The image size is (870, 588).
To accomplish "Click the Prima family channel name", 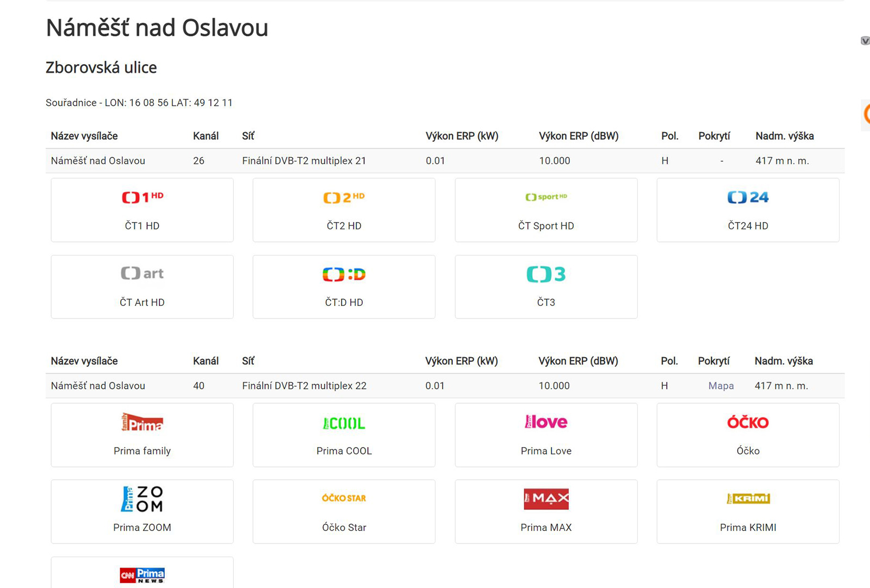I will [x=142, y=451].
